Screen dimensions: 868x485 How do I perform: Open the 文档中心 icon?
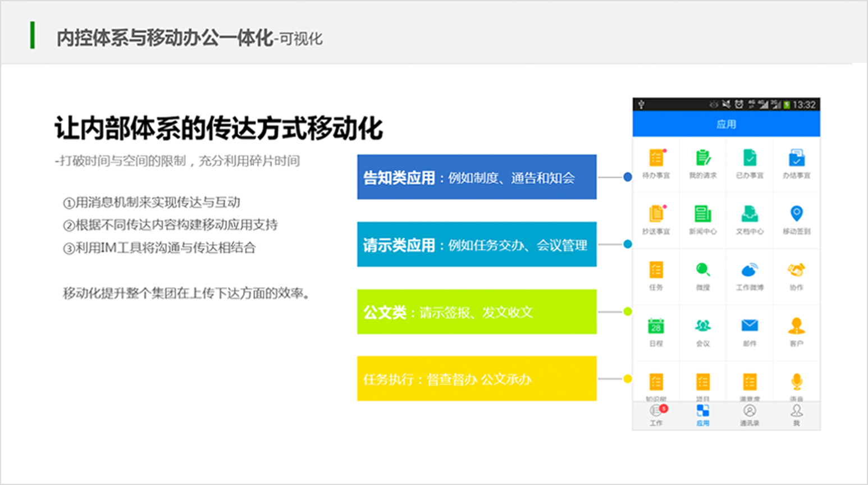(750, 214)
